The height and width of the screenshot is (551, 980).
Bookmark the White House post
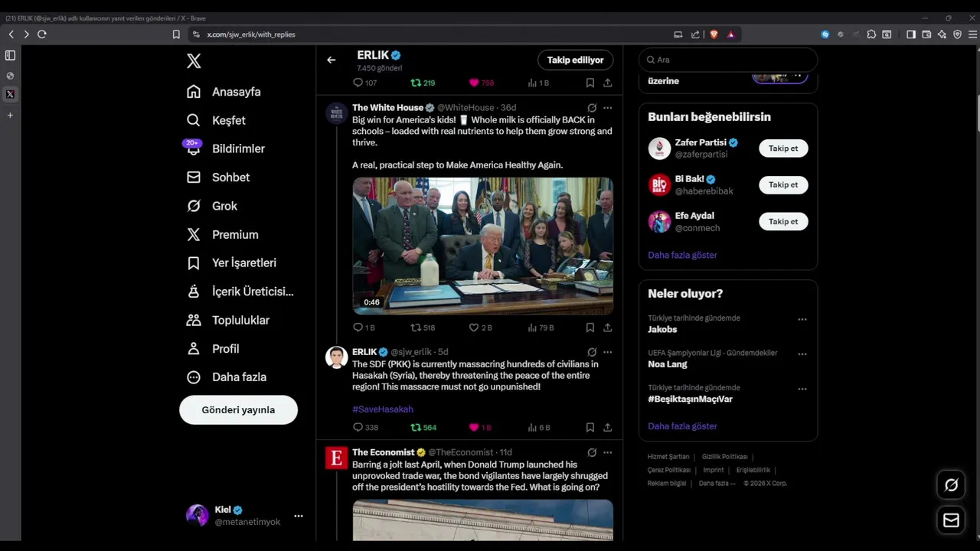click(x=590, y=328)
